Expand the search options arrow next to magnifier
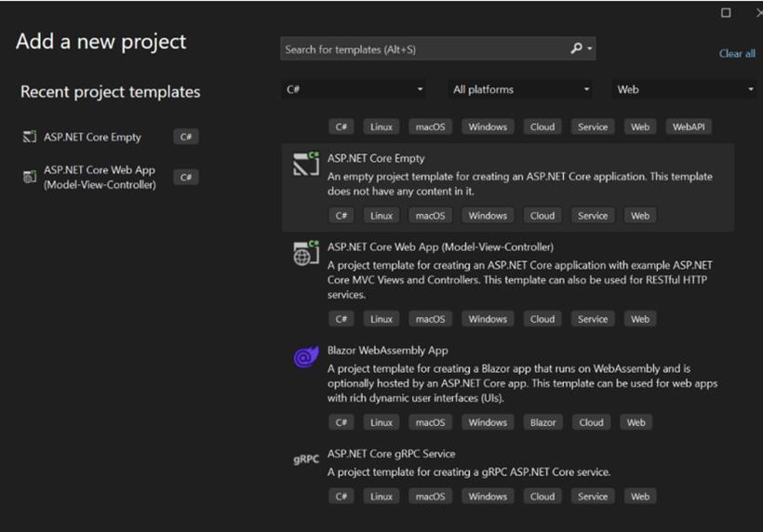763x532 pixels. pos(590,48)
